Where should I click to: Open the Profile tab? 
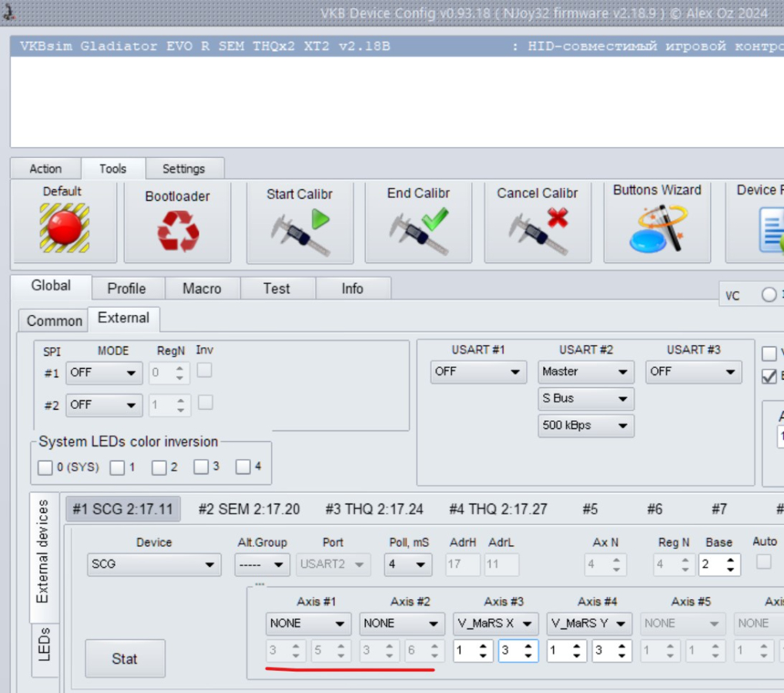(127, 289)
